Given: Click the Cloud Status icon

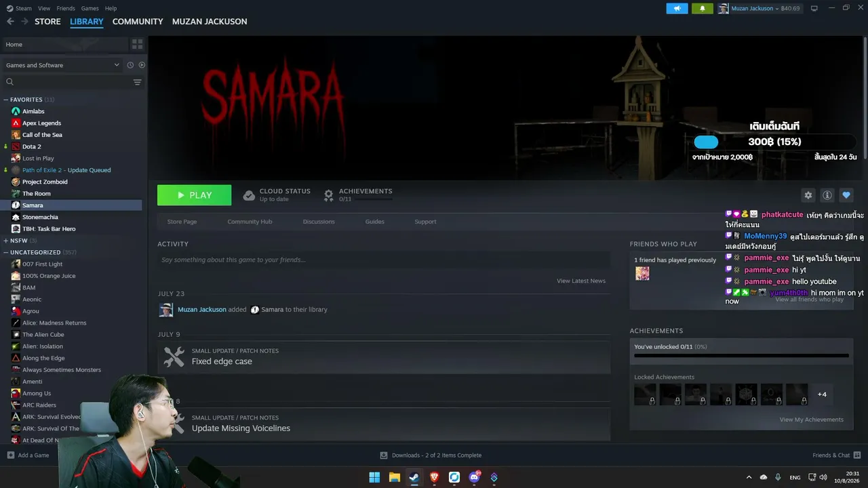Looking at the screenshot, I should [249, 195].
